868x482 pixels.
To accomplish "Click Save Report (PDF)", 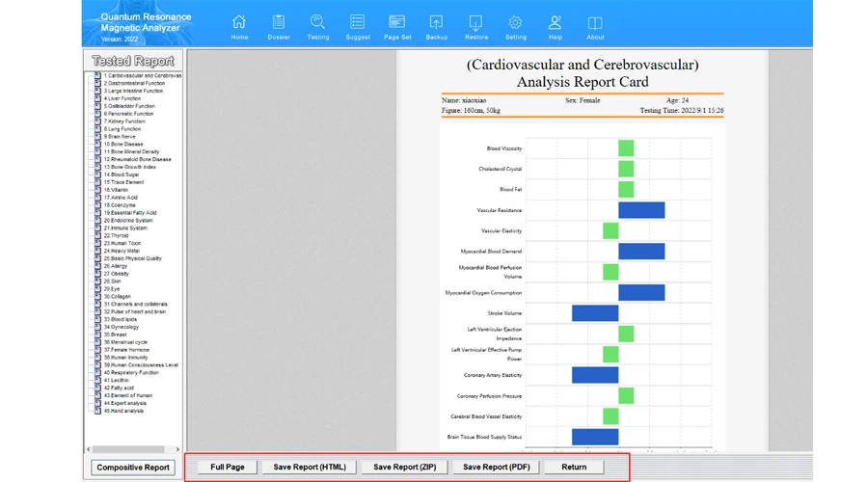I will click(497, 468).
